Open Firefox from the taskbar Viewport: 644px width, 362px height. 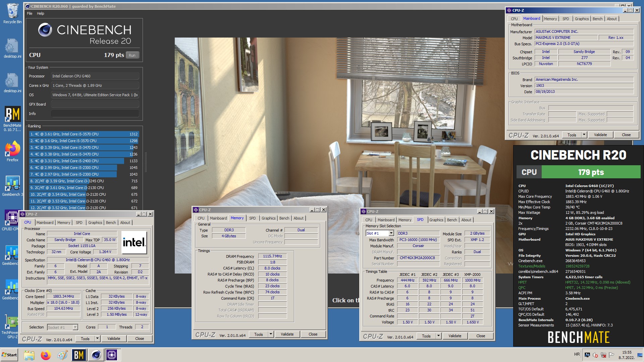tap(46, 355)
